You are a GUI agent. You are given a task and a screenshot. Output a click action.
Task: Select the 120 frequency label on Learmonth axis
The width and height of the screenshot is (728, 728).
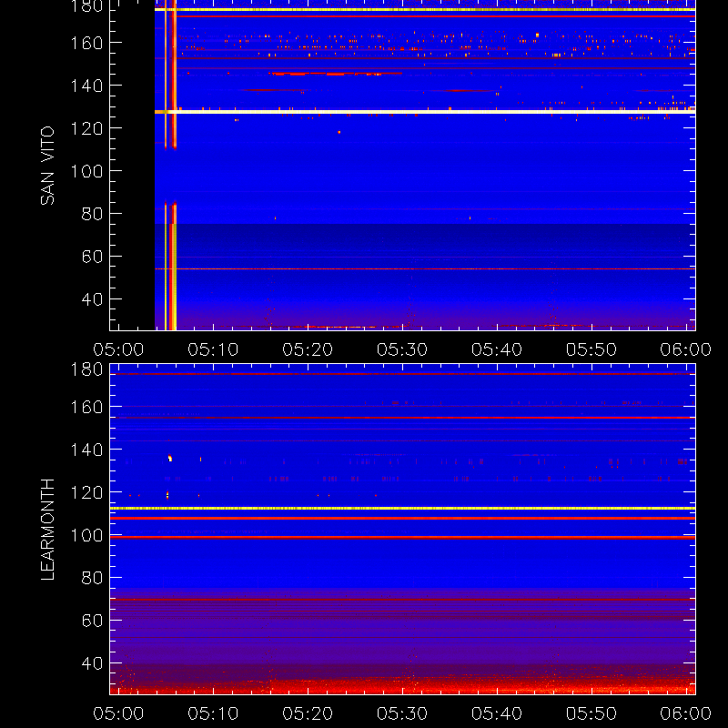click(86, 492)
